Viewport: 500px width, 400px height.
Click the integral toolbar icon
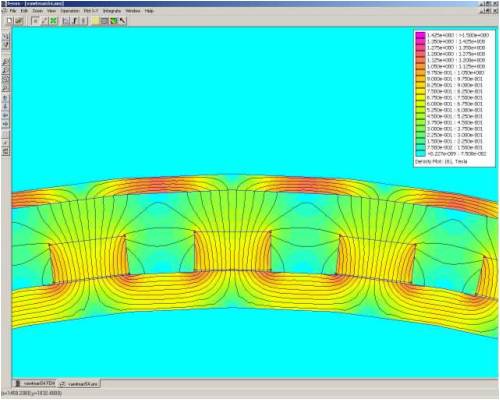point(75,21)
